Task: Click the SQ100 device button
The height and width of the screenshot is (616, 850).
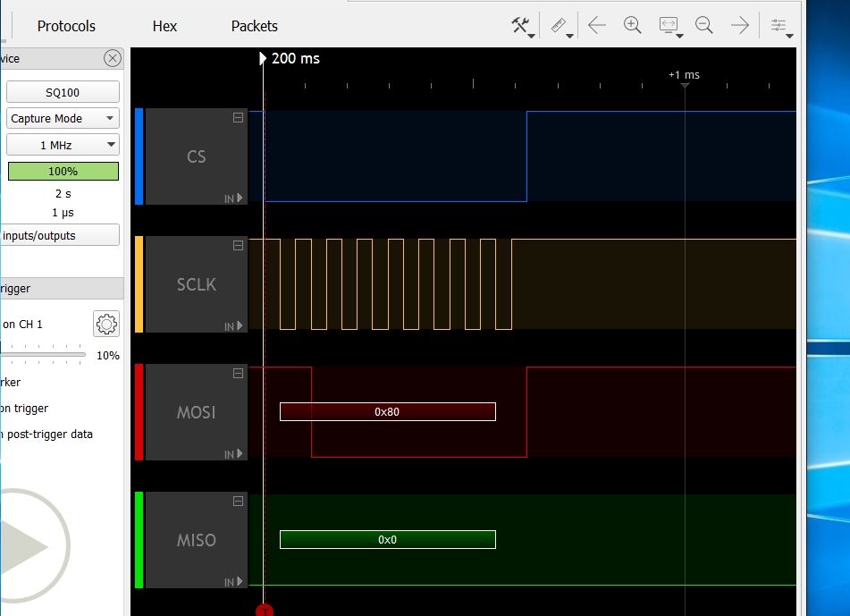Action: [x=62, y=90]
